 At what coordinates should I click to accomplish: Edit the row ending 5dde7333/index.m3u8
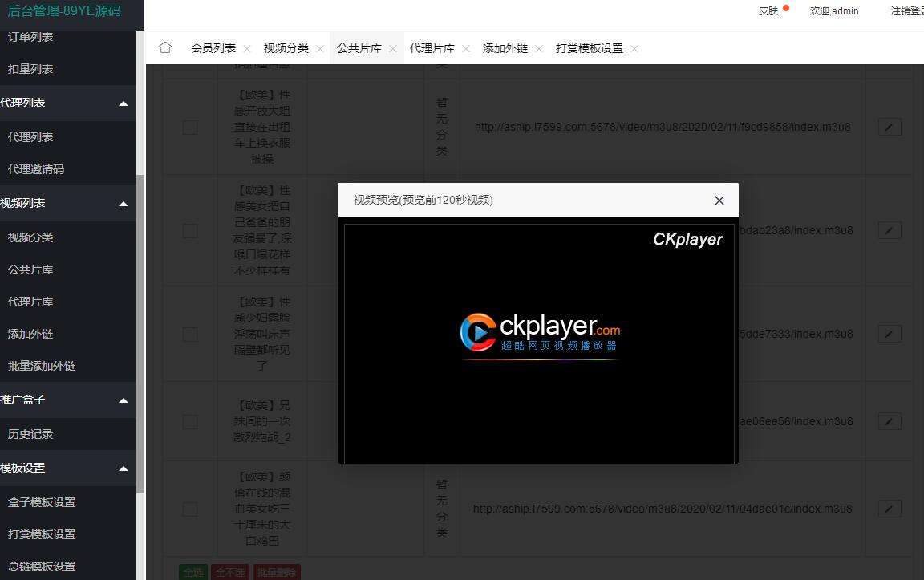890,334
